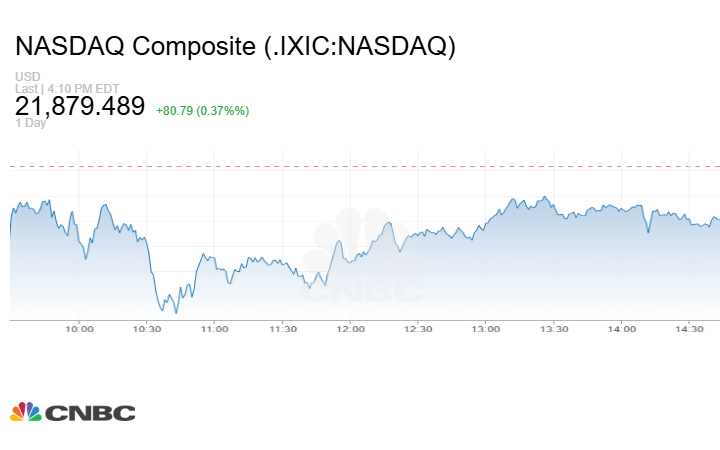
Task: Click the 14:30 time axis label
Action: (690, 329)
